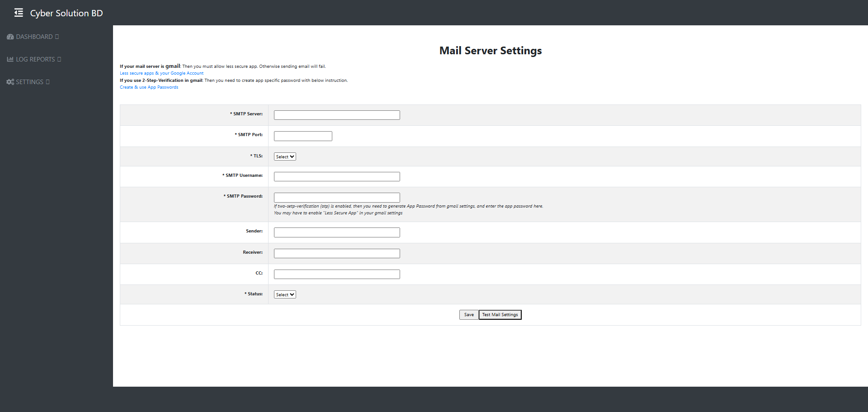Expand the Log Reports submenu arrow
This screenshot has height=412, width=868.
(x=59, y=59)
